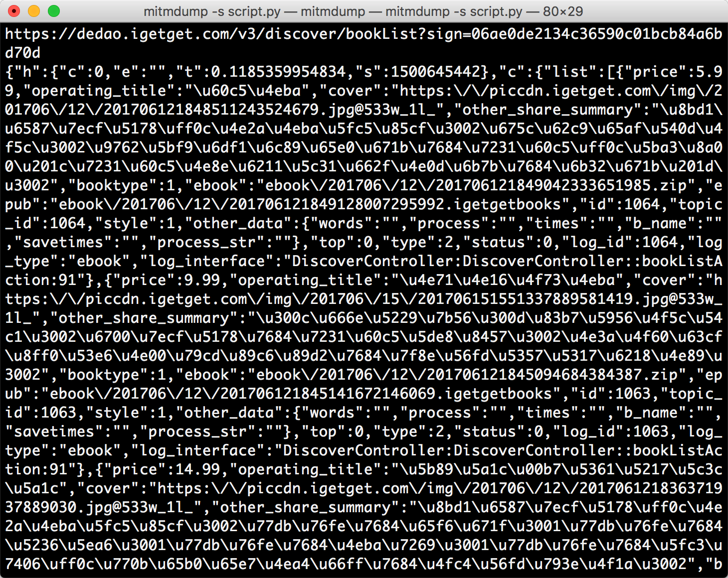This screenshot has width=728, height=578.
Task: Click the first cover URL piccdn.igetget.com
Action: [x=571, y=90]
